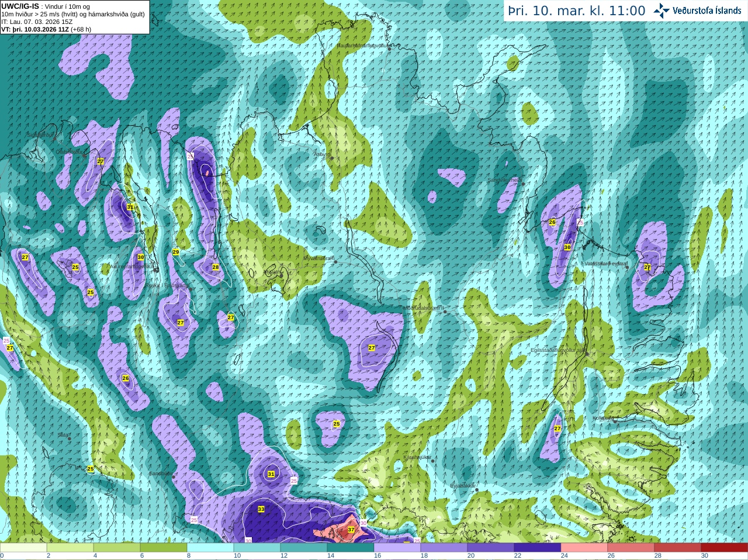Click the IT: Lau. 07. 03. 2026 15Z line
Viewport: 748px width, 560px height.
coord(37,22)
